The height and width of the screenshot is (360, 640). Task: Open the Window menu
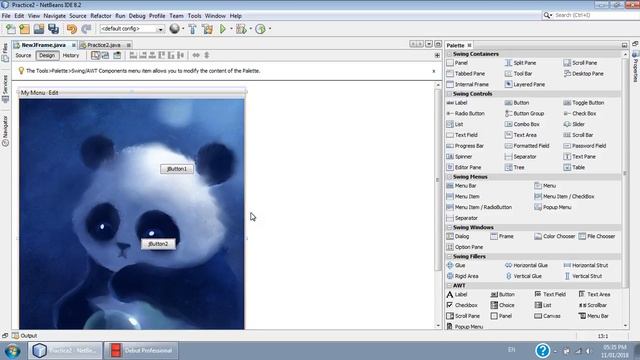[x=215, y=16]
